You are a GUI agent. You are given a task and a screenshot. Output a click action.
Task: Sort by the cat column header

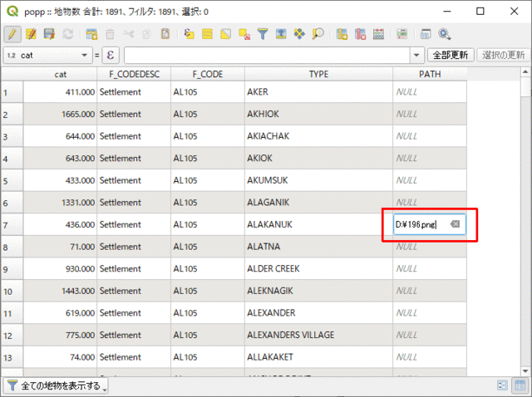point(61,74)
